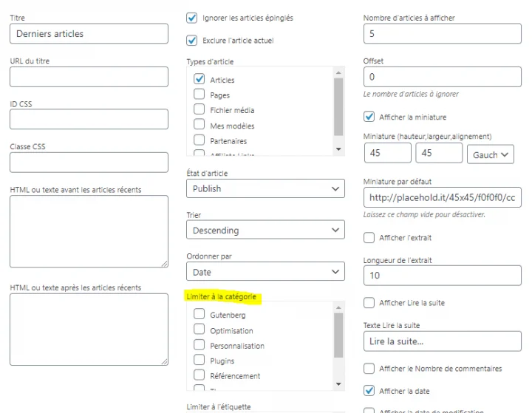The height and width of the screenshot is (413, 532).
Task: Check the 'Pages' article type
Action: click(199, 95)
